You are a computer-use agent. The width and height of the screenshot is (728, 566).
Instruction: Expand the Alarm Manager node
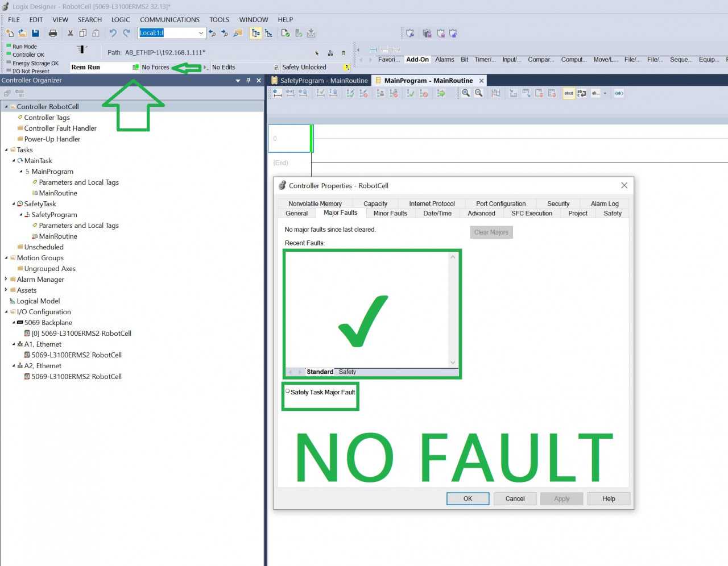6,280
